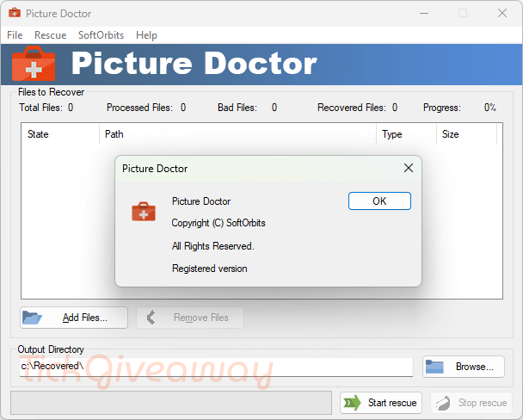Image resolution: width=523 pixels, height=420 pixels.
Task: Open the Help menu
Action: (x=146, y=35)
